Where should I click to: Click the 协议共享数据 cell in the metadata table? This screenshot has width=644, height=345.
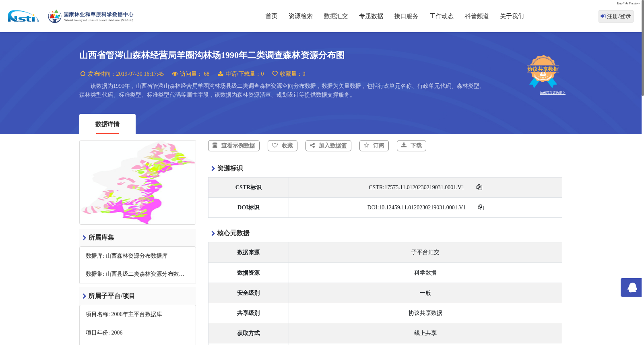click(x=425, y=313)
